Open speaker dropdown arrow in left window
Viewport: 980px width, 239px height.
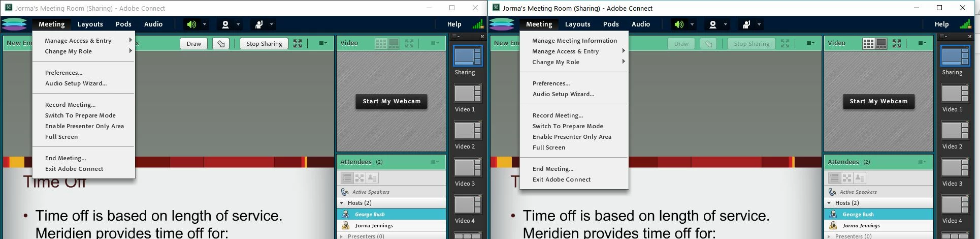pyautogui.click(x=205, y=24)
